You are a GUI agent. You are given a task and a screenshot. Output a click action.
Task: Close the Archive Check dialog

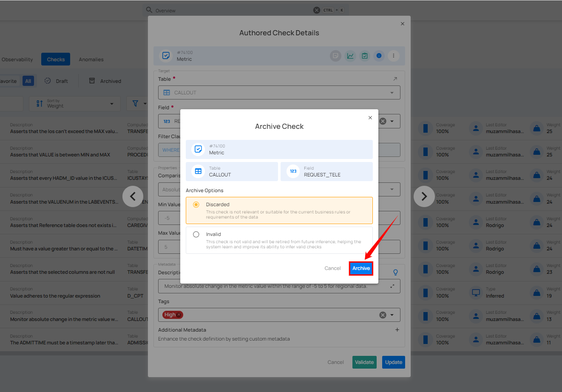370,118
